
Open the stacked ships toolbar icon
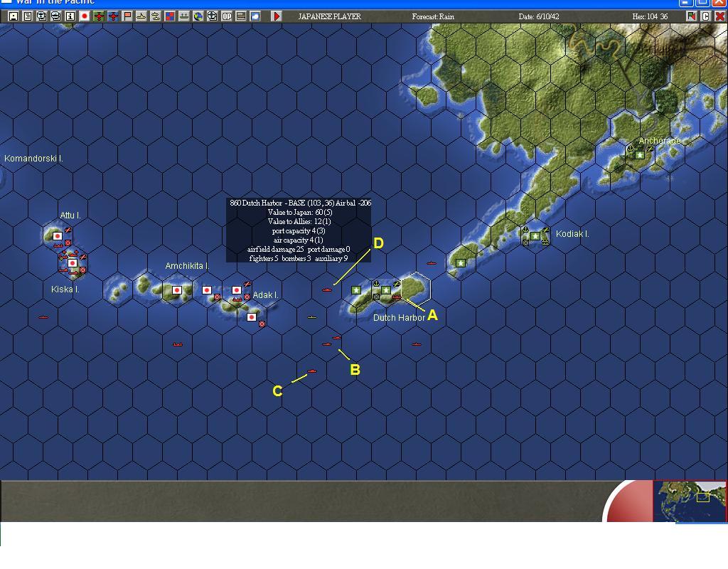click(x=156, y=16)
